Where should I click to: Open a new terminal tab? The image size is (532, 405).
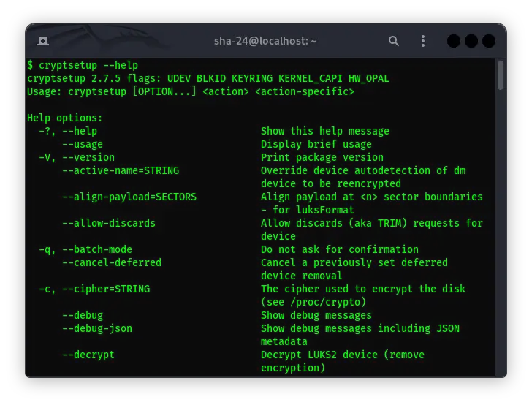[43, 42]
